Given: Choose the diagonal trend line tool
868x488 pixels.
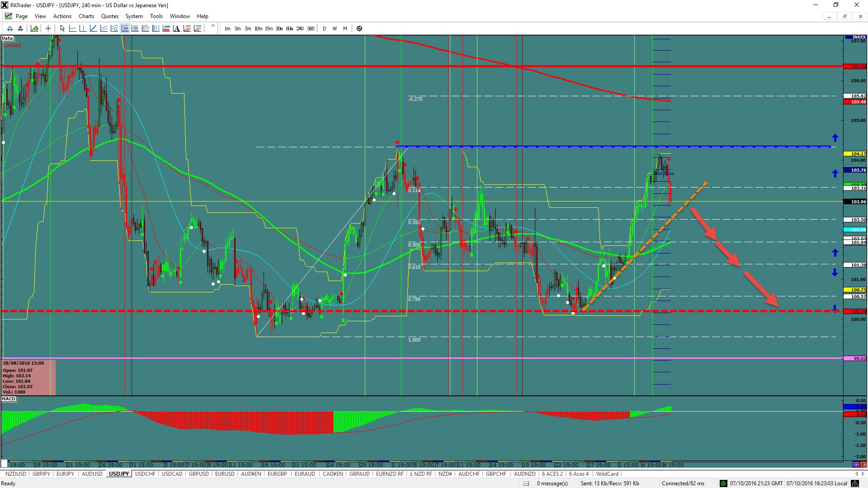Looking at the screenshot, I should tap(93, 28).
